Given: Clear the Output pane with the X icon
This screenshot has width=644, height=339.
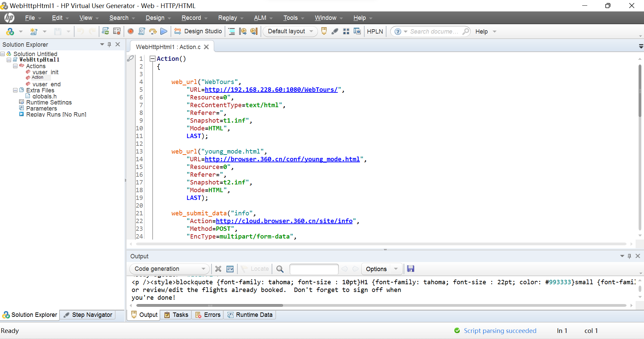Looking at the screenshot, I should (x=218, y=269).
